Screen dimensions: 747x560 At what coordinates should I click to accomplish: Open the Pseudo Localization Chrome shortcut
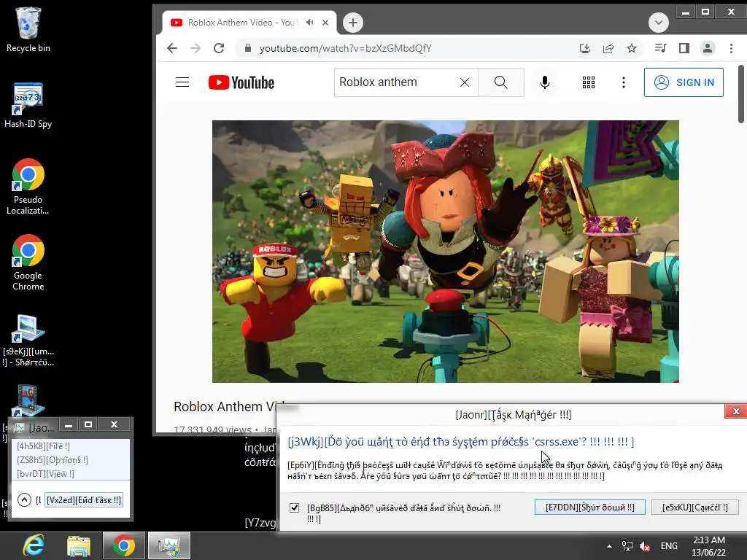[28, 187]
